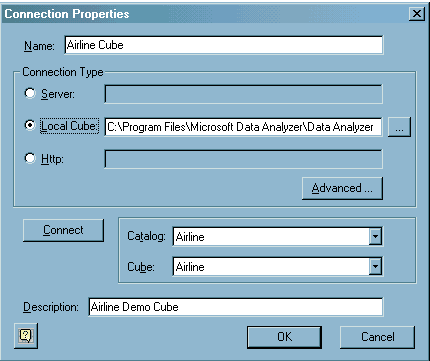The height and width of the screenshot is (361, 430).
Task: Open the Advanced... settings button
Action: pos(342,188)
